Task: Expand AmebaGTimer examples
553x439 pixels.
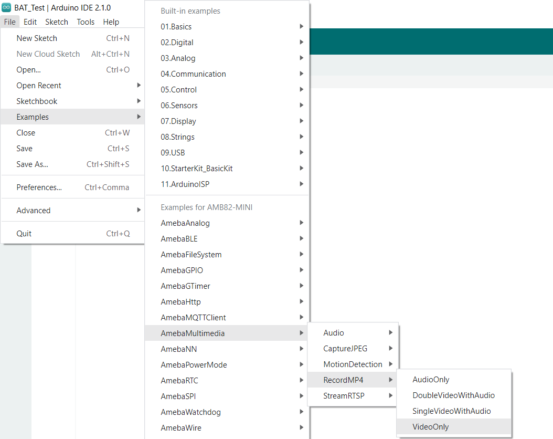Action: click(227, 286)
